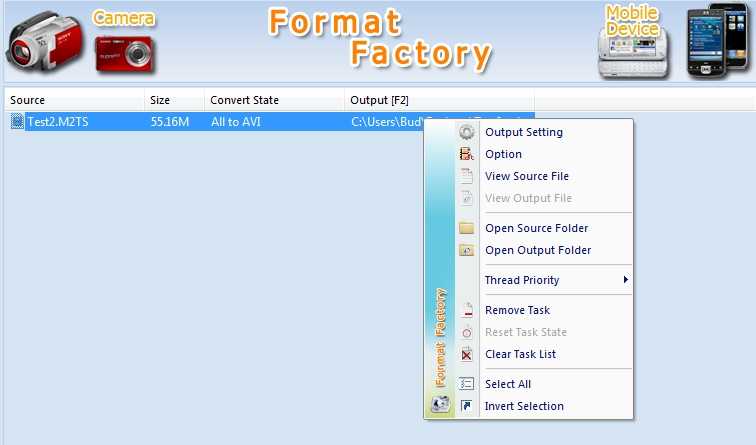Image resolution: width=756 pixels, height=445 pixels.
Task: Click the red X icon beside Clear Task List
Action: [466, 354]
